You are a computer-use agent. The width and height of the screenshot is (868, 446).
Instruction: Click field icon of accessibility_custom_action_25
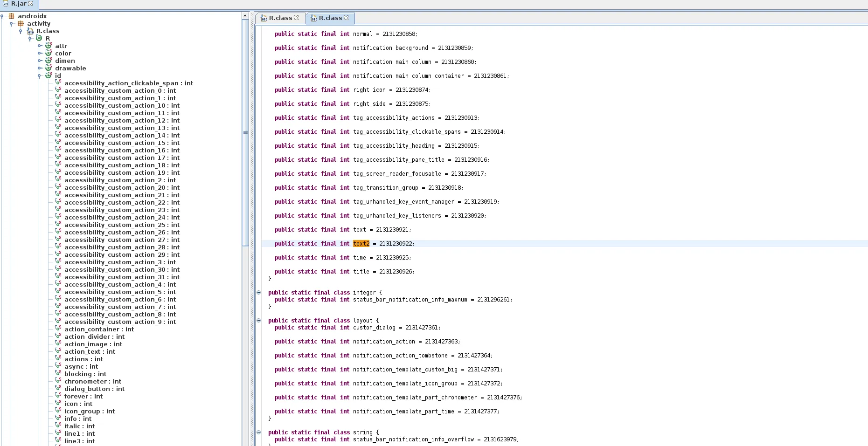[58, 224]
